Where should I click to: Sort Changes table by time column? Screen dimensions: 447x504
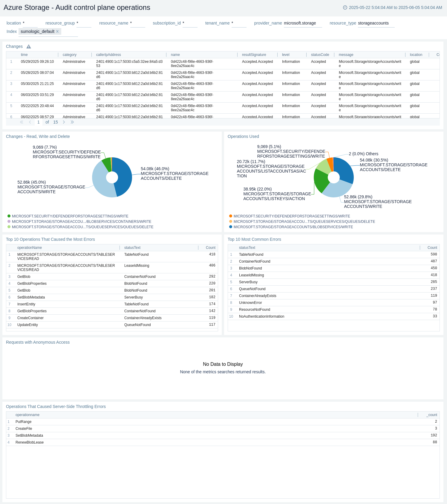pyautogui.click(x=24, y=55)
